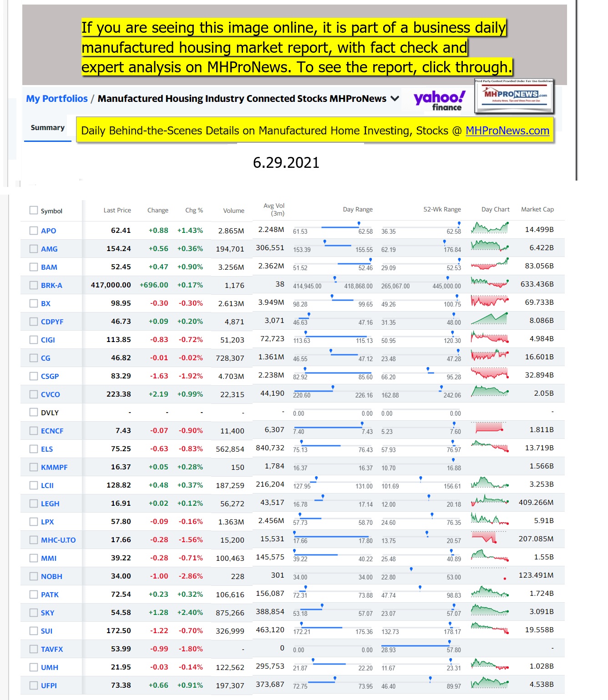Click the 6.29.2021 date text
Viewport: 608px width, 700px height.
[x=286, y=162]
